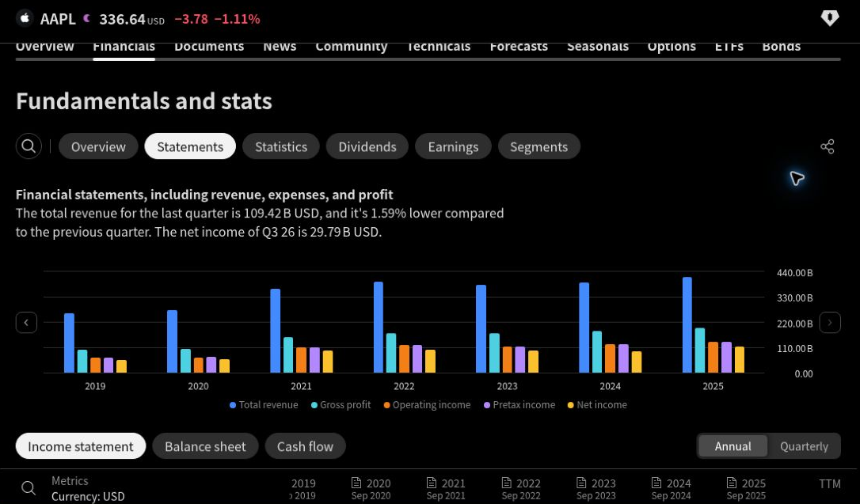Screen dimensions: 860x504
Task: Click the purple moon after-hours icon
Action: coord(86,18)
